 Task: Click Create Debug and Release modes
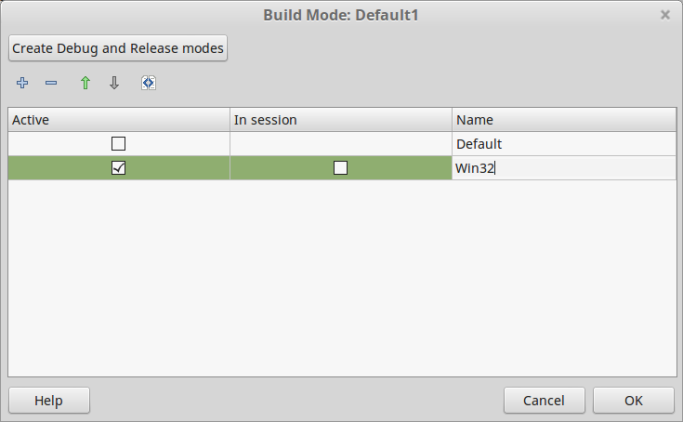click(x=118, y=48)
